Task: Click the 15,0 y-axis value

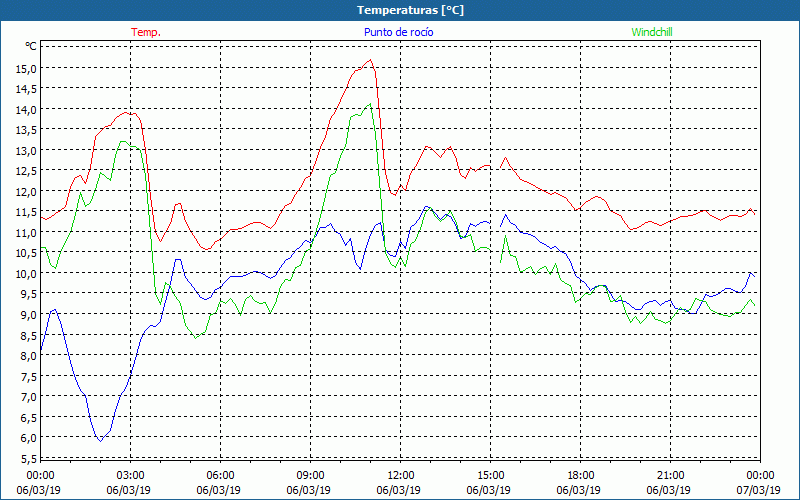Action: tap(27, 69)
